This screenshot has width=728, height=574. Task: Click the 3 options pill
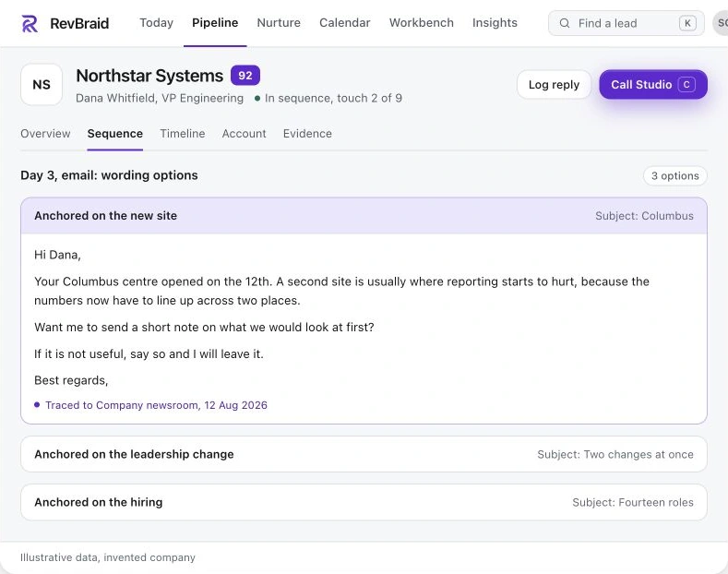(x=674, y=175)
